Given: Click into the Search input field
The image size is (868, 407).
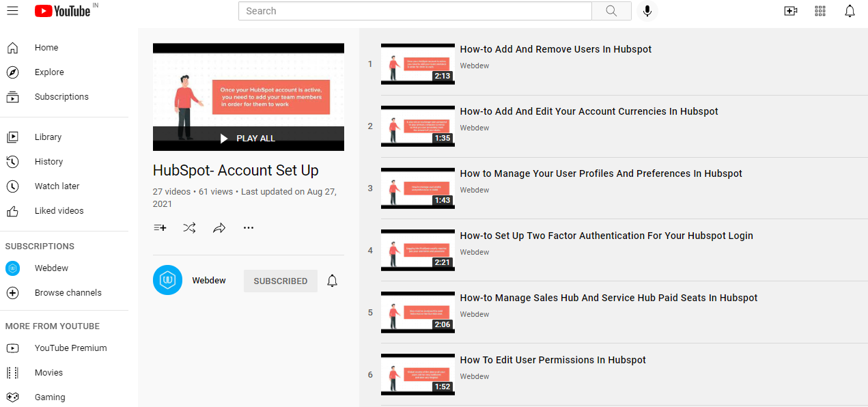Looking at the screenshot, I should [x=415, y=11].
